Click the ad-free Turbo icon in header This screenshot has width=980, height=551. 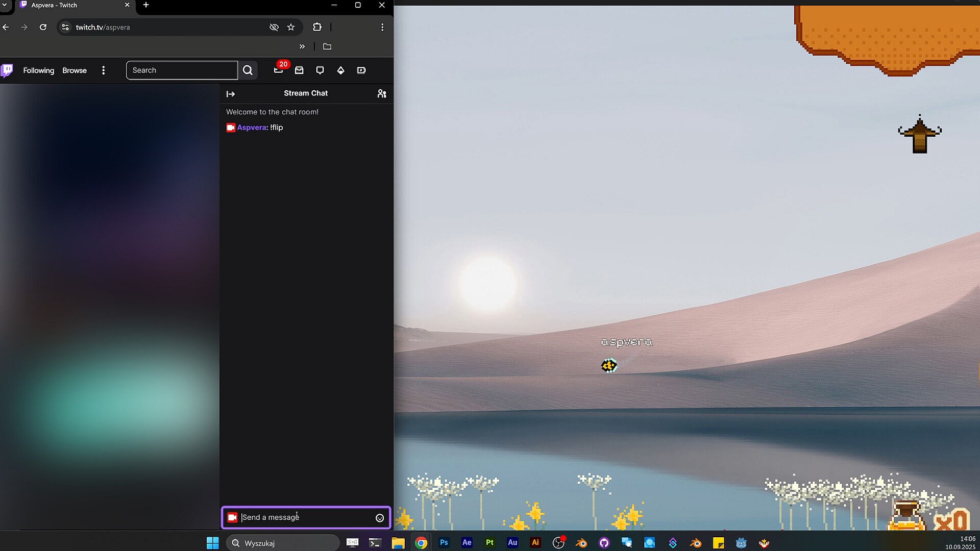pyautogui.click(x=361, y=70)
